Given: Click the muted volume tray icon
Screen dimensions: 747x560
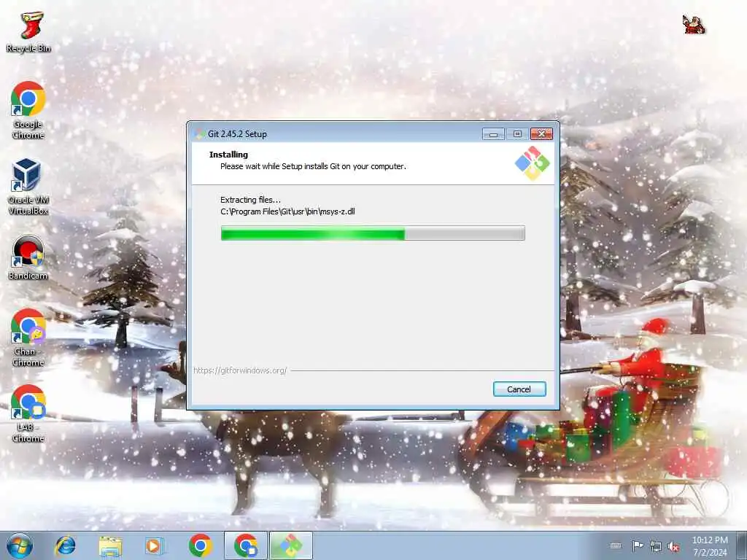Looking at the screenshot, I should coord(673,546).
